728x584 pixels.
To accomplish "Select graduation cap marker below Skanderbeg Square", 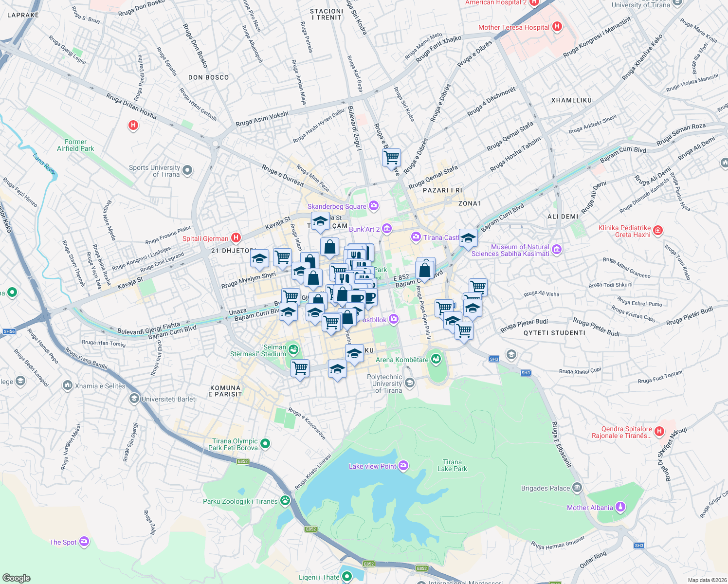I will pos(320,221).
